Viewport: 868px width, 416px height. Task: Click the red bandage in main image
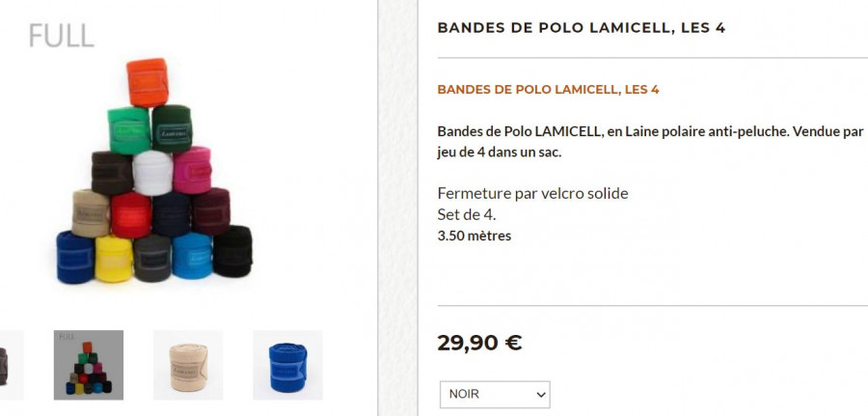click(x=131, y=215)
